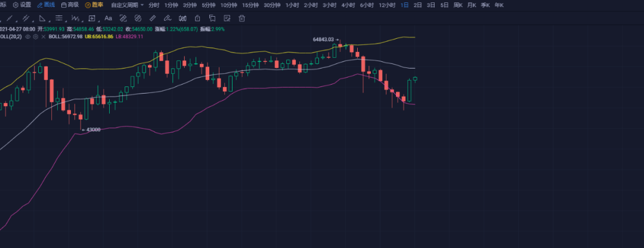Select the Elliott wave tool
This screenshot has width=644, height=248.
point(75,18)
